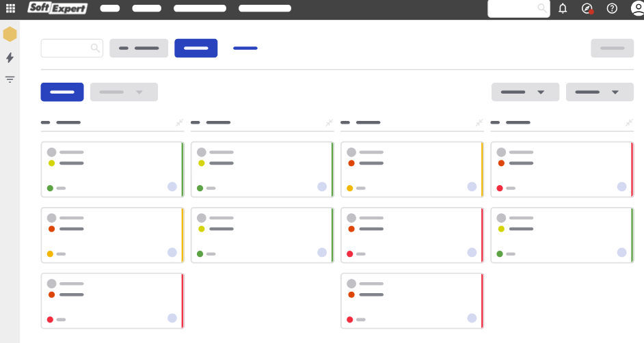Select the first top navigation menu item

click(x=109, y=9)
